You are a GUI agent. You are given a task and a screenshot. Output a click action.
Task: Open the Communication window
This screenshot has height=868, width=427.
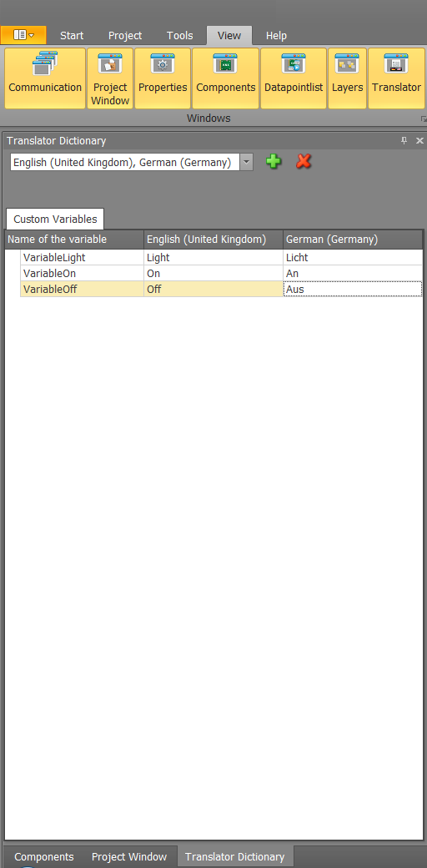[45, 78]
